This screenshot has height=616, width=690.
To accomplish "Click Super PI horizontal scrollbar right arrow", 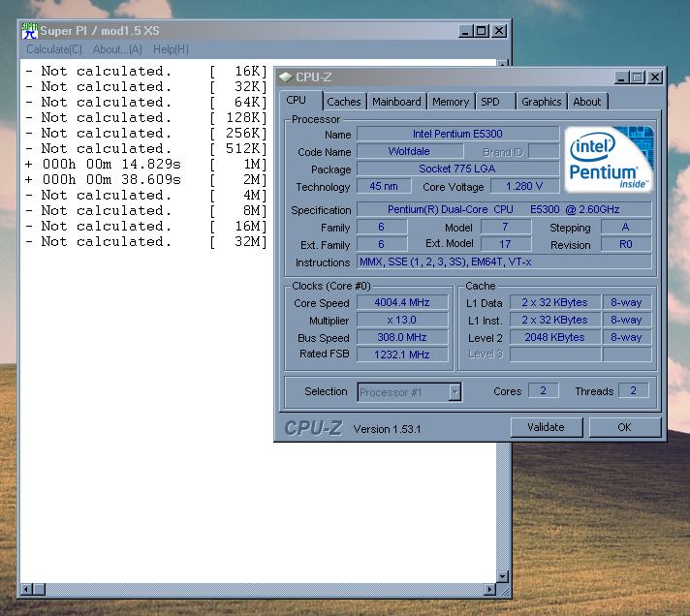I will click(x=489, y=589).
